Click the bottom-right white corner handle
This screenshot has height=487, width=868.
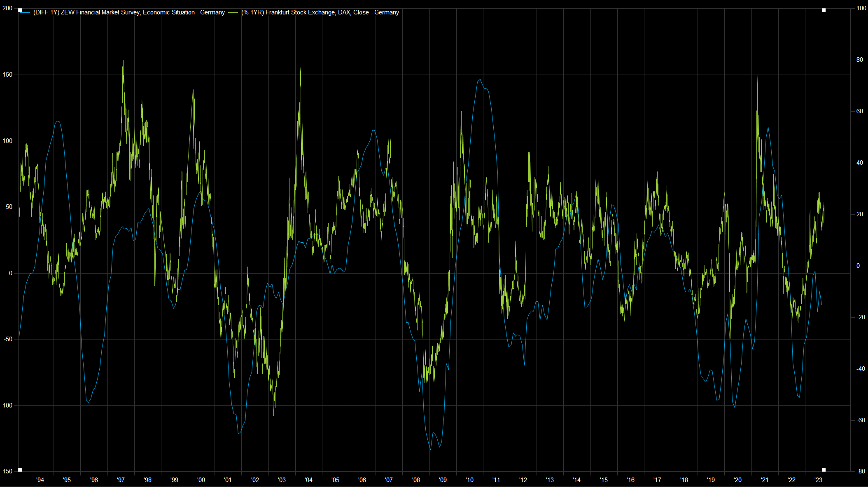click(x=824, y=470)
